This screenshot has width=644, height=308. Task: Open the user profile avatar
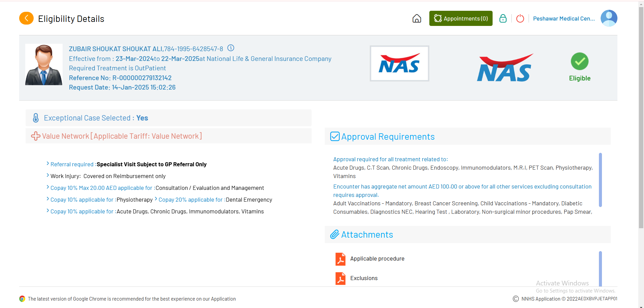tap(609, 18)
